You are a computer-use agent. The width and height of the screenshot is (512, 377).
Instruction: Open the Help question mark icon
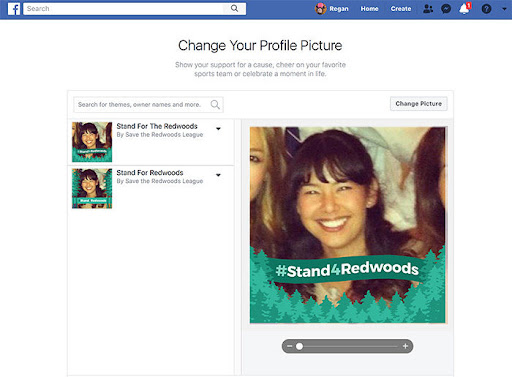pos(486,9)
